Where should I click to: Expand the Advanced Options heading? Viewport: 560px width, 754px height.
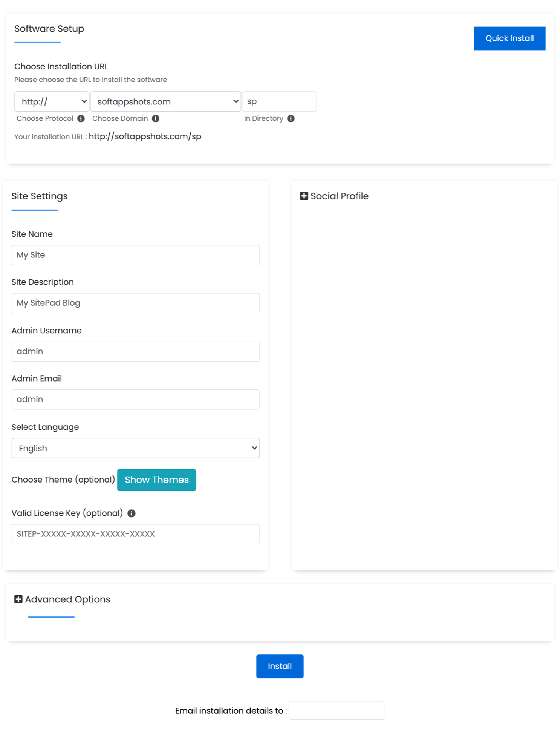click(67, 599)
